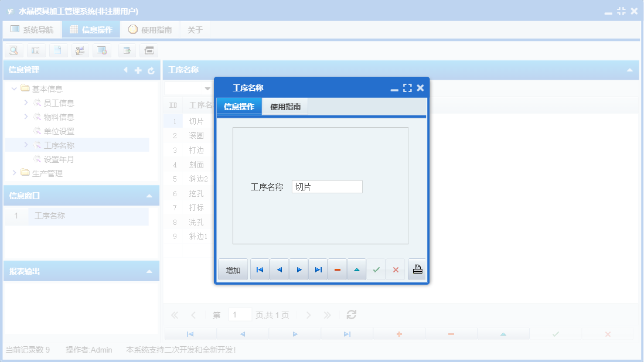
Task: Go to next record in dialog
Action: (299, 269)
